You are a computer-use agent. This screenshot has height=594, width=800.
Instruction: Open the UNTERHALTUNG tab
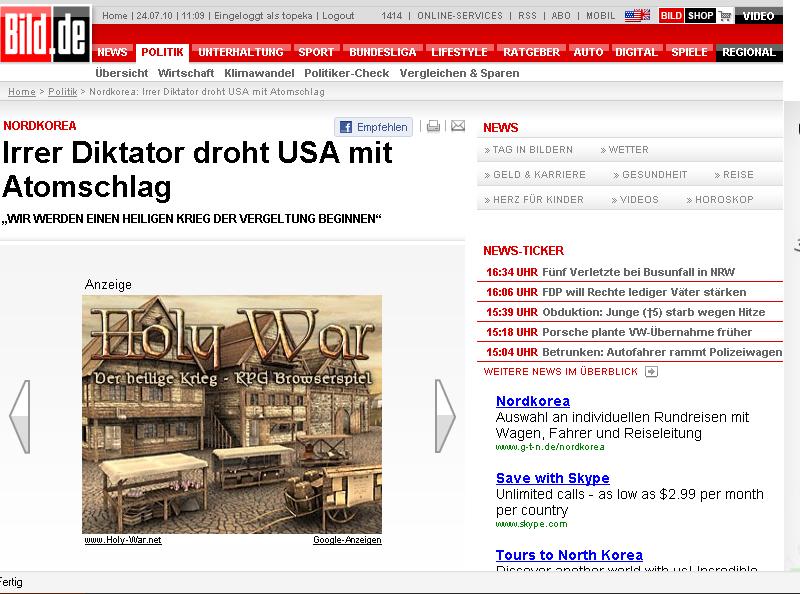click(x=240, y=52)
